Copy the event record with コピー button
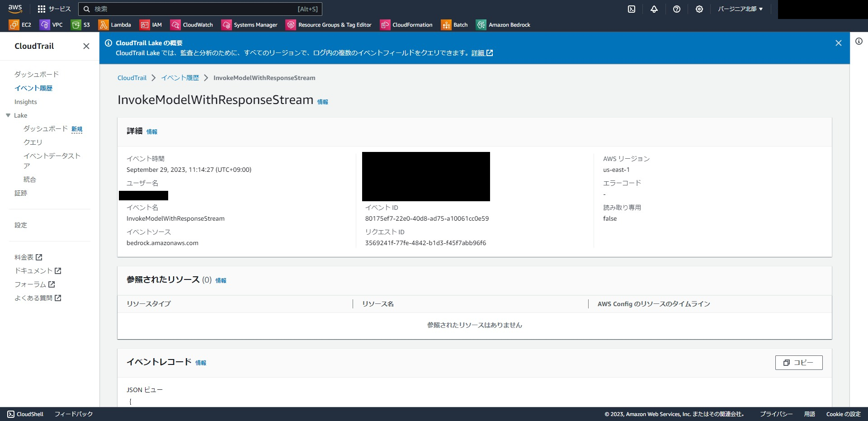 [x=799, y=363]
